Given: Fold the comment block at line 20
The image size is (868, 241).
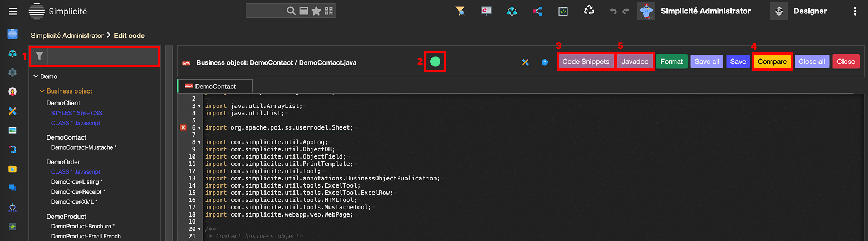Looking at the screenshot, I should point(199,229).
